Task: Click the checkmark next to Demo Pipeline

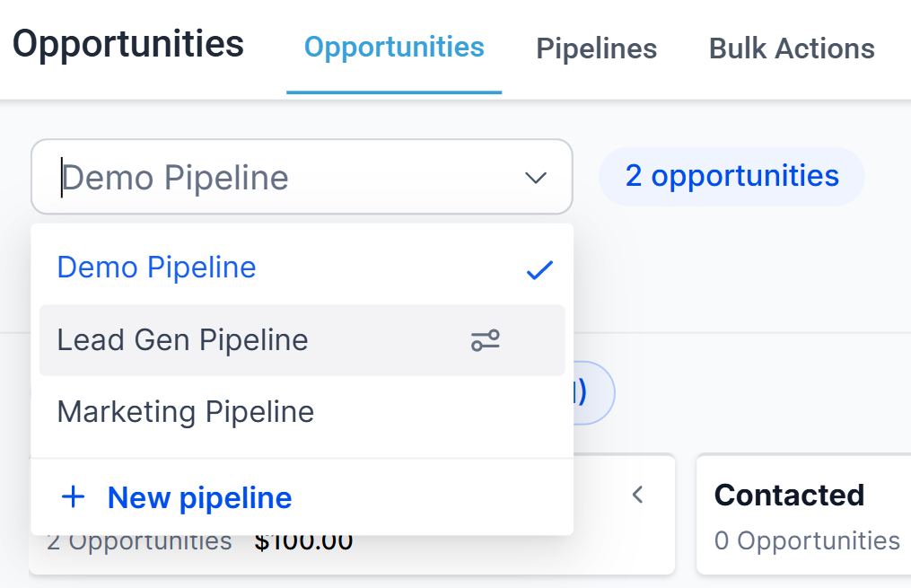Action: tap(539, 269)
